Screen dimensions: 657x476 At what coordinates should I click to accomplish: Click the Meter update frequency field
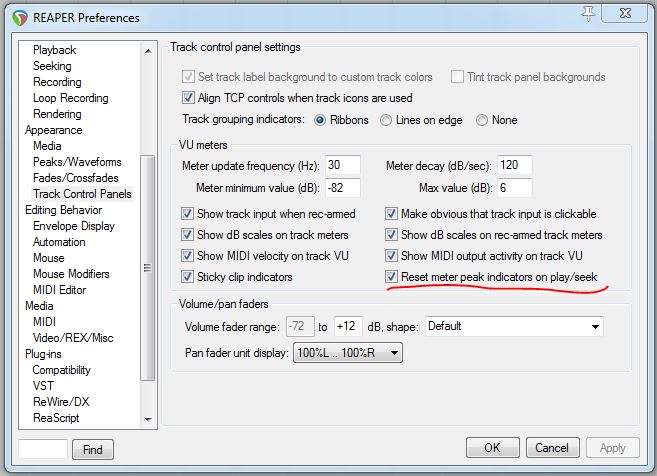(x=343, y=165)
